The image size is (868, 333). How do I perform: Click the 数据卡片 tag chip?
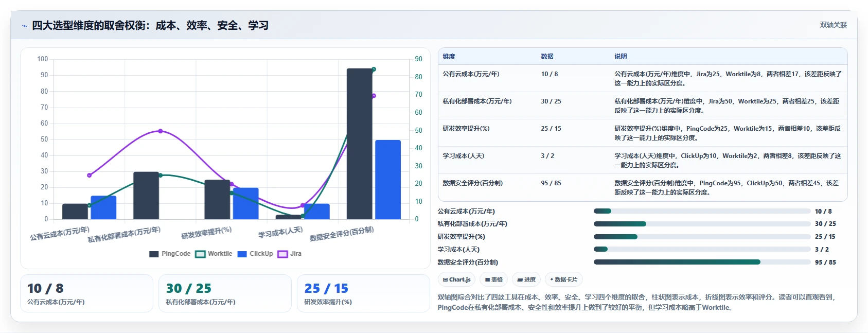pyautogui.click(x=564, y=279)
